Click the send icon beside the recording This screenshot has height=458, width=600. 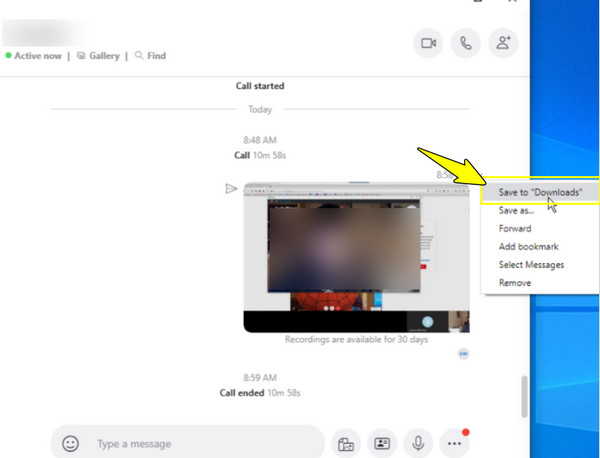click(231, 188)
